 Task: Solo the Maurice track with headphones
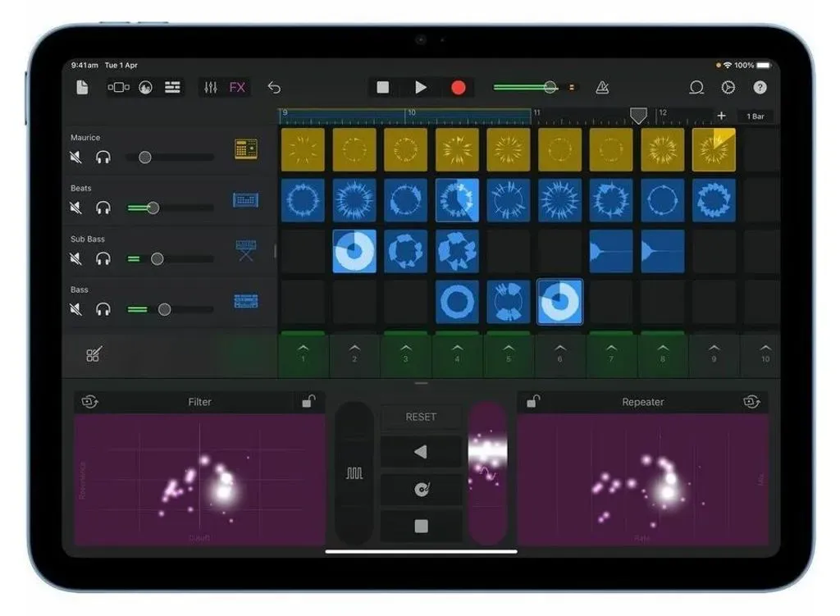tap(103, 157)
